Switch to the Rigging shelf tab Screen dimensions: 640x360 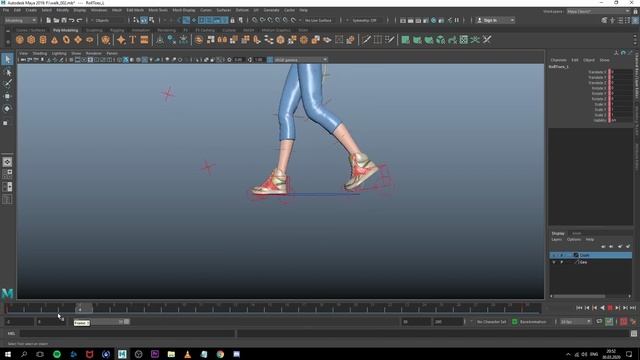117,30
